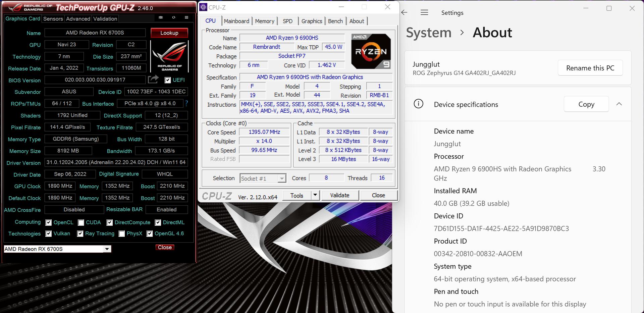Viewport: 644px width, 313px height.
Task: Toggle the OpenCL checkbox
Action: click(x=49, y=222)
